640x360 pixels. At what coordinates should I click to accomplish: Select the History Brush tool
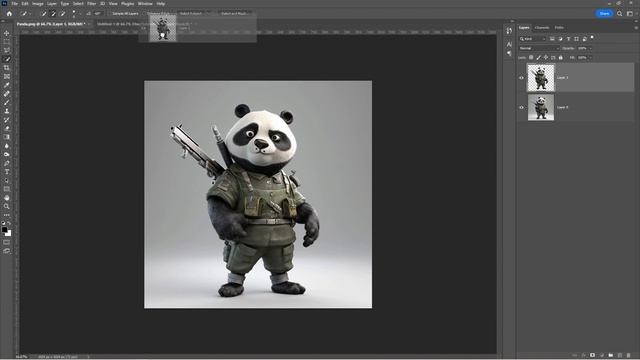click(x=7, y=120)
